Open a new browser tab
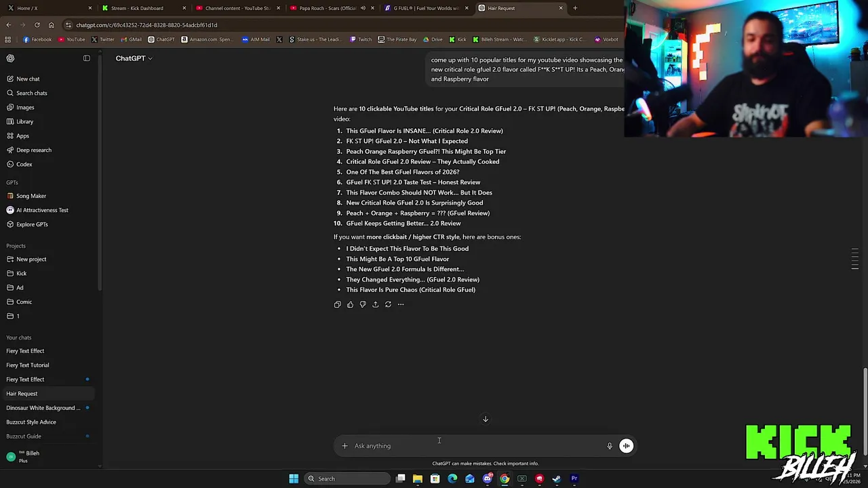The width and height of the screenshot is (868, 488). point(575,8)
